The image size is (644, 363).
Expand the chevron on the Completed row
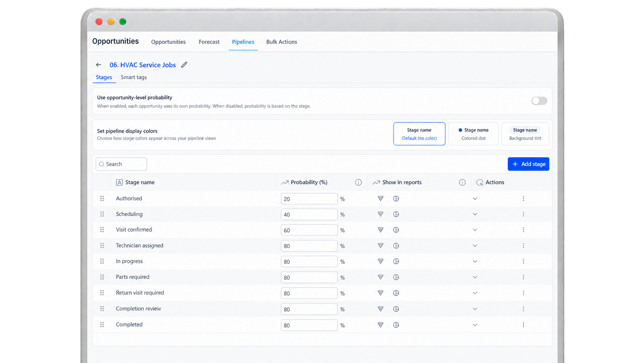pos(475,325)
